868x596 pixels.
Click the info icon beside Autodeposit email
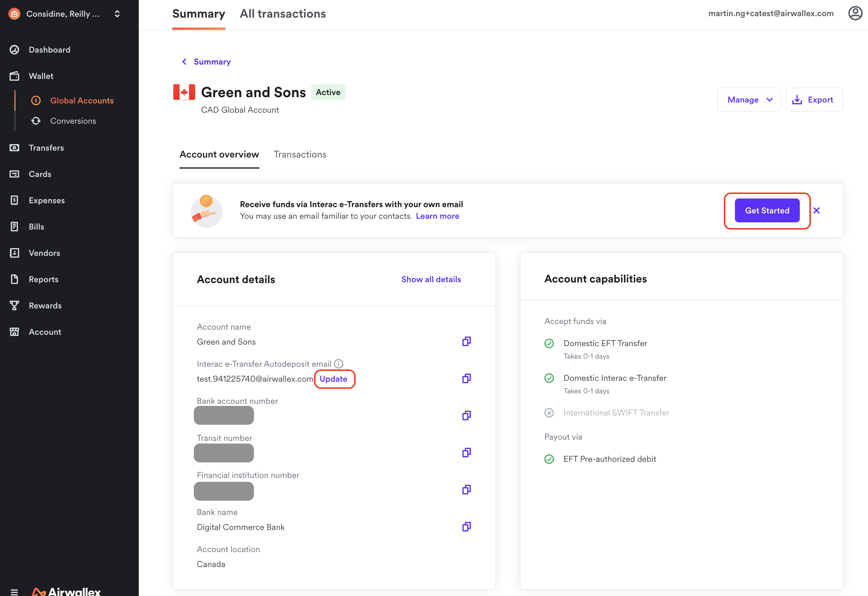pos(339,364)
